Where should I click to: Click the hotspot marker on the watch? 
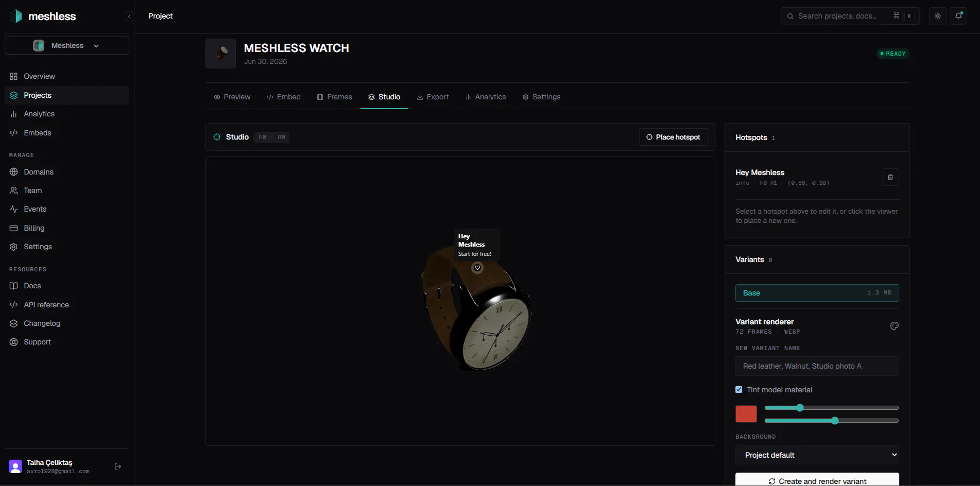(x=477, y=268)
